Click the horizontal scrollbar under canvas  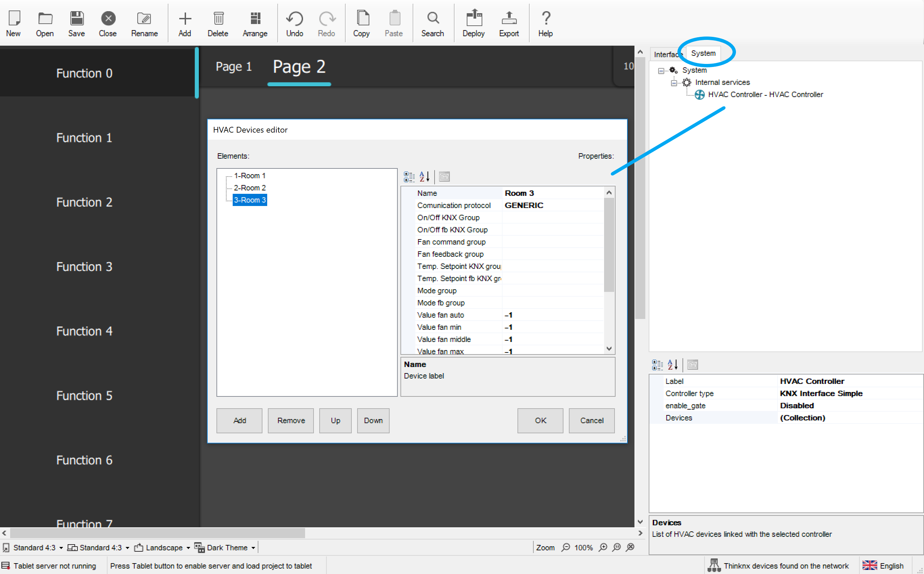(158, 533)
